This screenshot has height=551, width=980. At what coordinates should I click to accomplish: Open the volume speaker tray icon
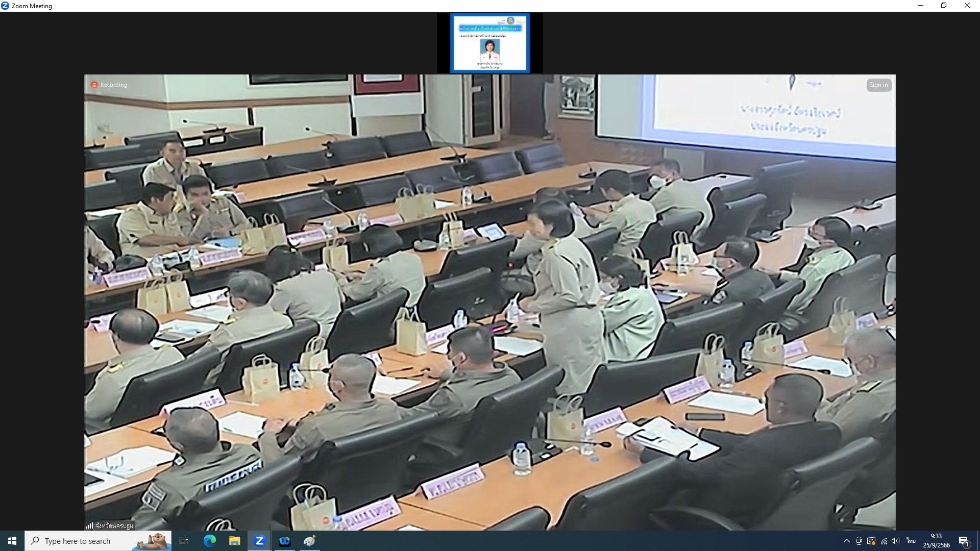896,541
